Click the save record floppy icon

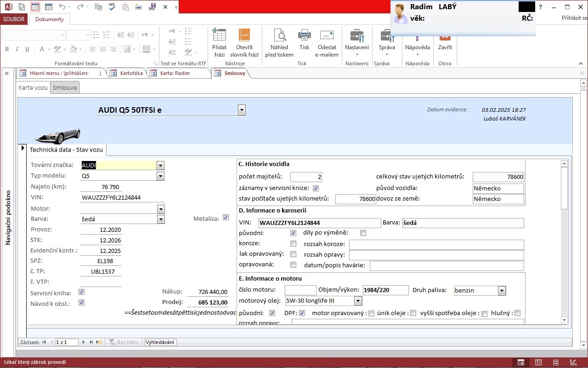(153, 7)
